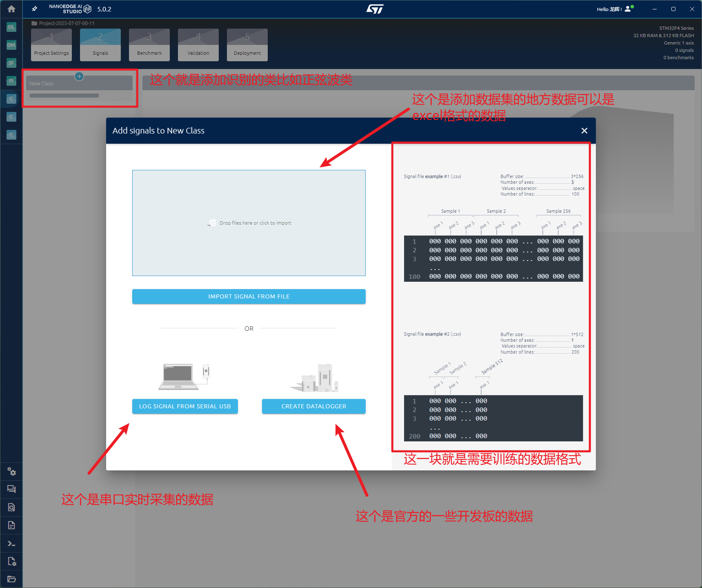Image resolution: width=702 pixels, height=588 pixels.
Task: Click the New Class progress bar
Action: [64, 96]
